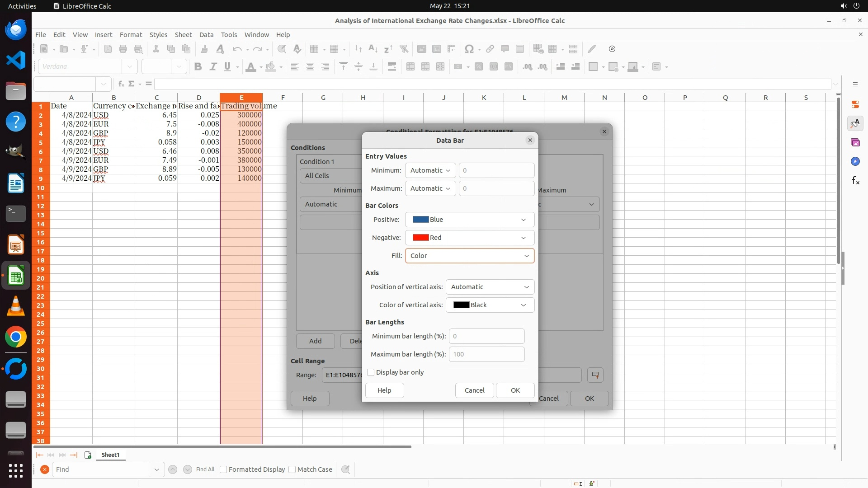Open the Positive bar color Blue picker
Screen dimensions: 868x488
[469, 220]
